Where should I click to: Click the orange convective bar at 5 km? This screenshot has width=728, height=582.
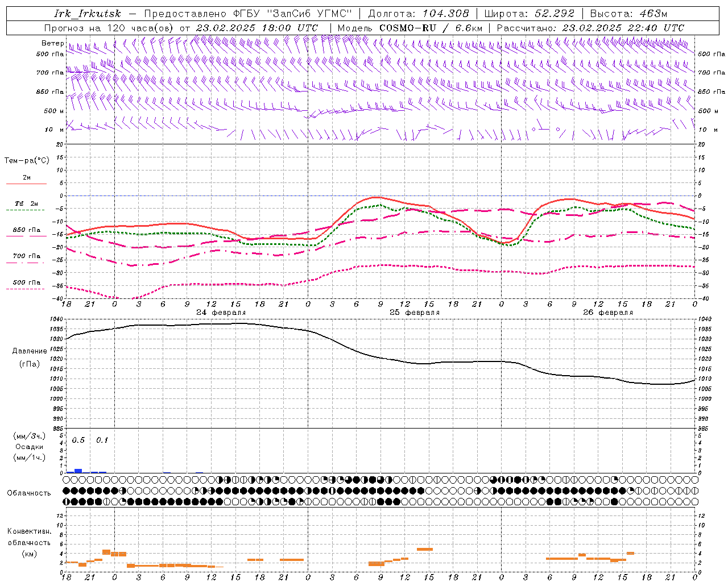425,549
